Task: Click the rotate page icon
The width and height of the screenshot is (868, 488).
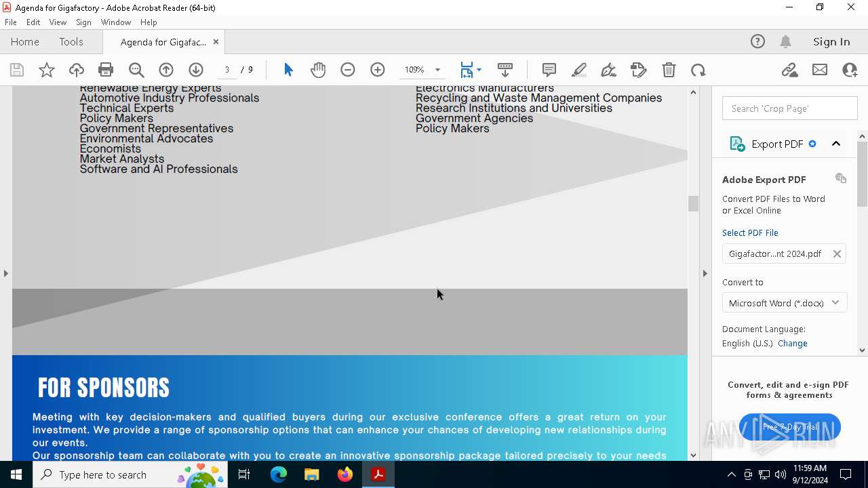Action: pyautogui.click(x=698, y=70)
